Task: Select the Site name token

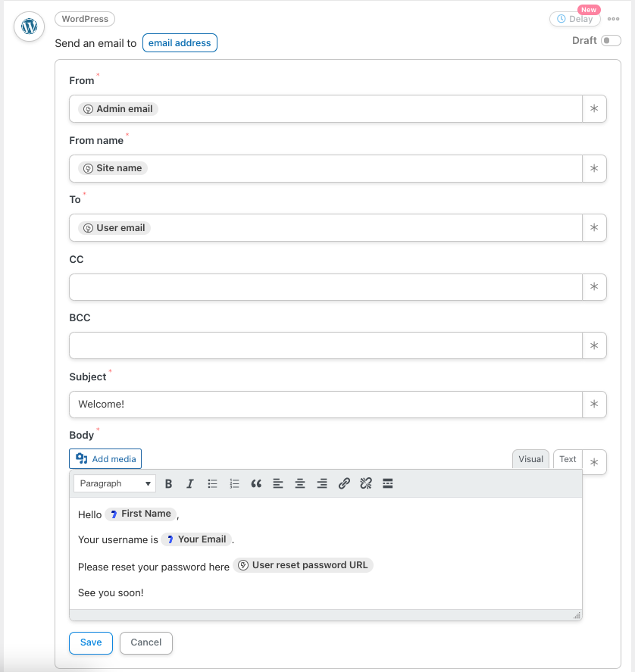Action: coord(113,168)
